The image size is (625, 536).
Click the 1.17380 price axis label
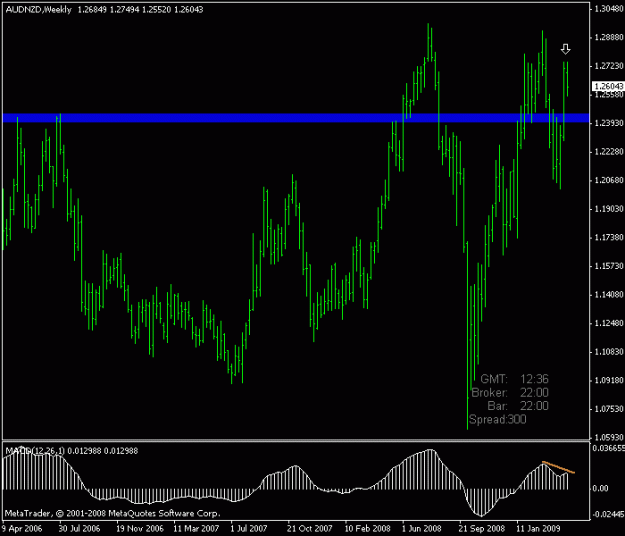[609, 238]
